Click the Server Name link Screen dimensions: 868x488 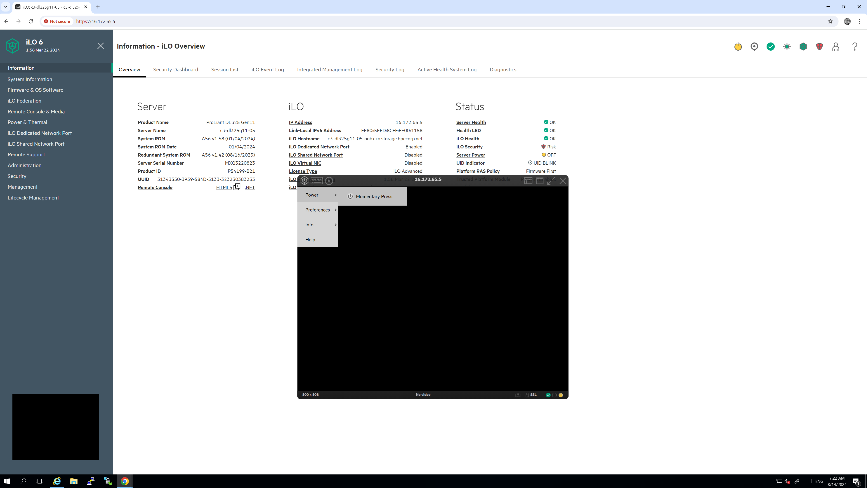click(x=152, y=131)
